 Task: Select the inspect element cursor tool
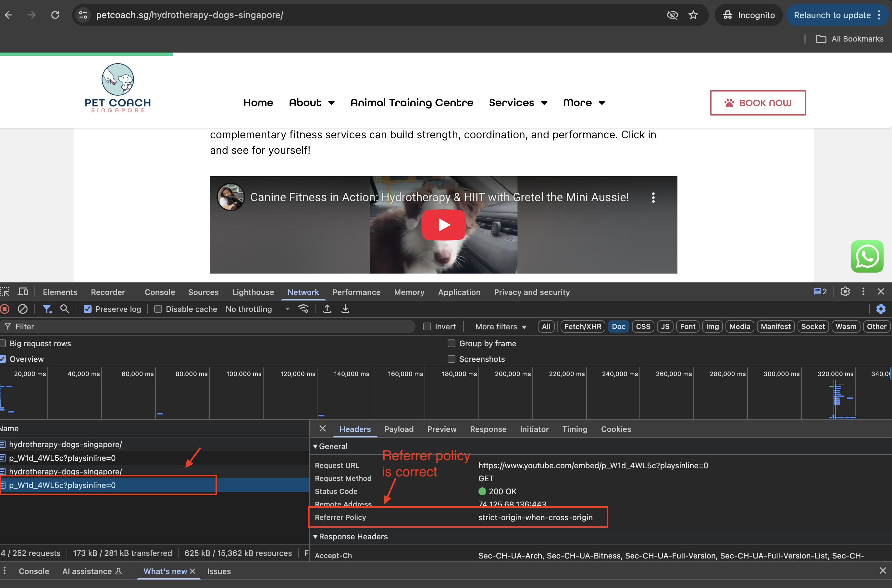tap(5, 292)
